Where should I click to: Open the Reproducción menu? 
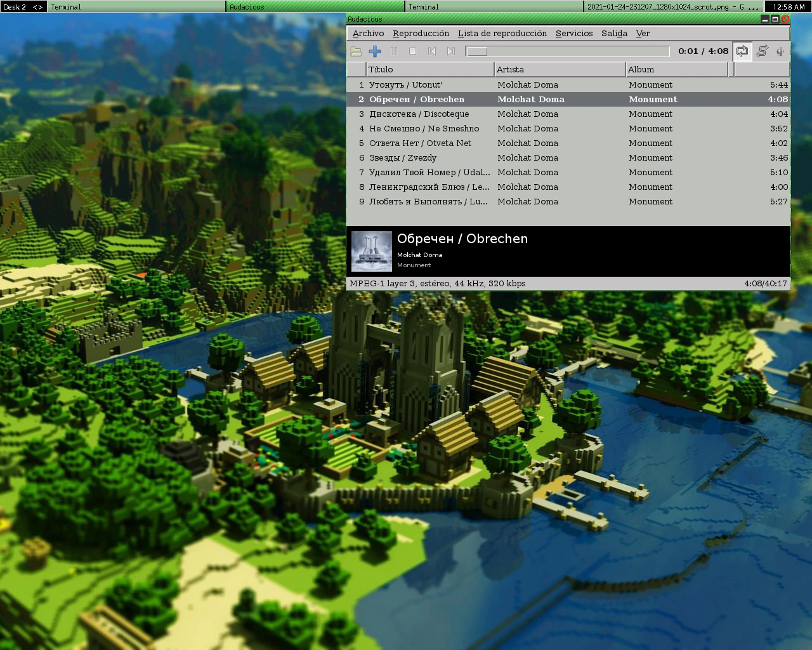[421, 34]
